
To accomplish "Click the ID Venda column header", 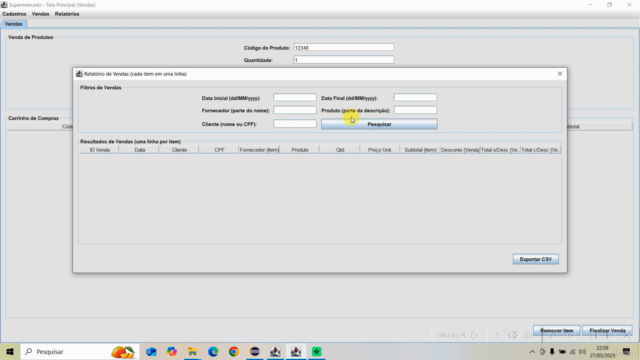I will click(99, 150).
